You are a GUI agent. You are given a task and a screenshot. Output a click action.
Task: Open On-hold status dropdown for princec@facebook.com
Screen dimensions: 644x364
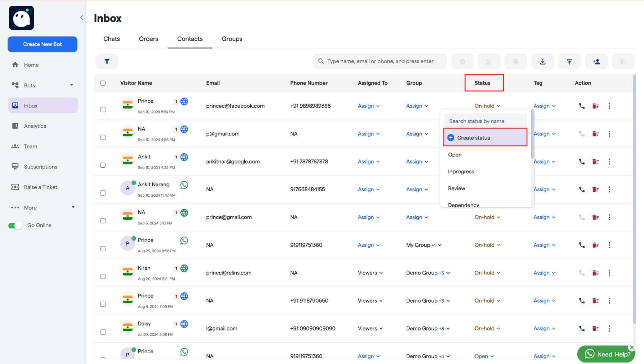click(487, 106)
